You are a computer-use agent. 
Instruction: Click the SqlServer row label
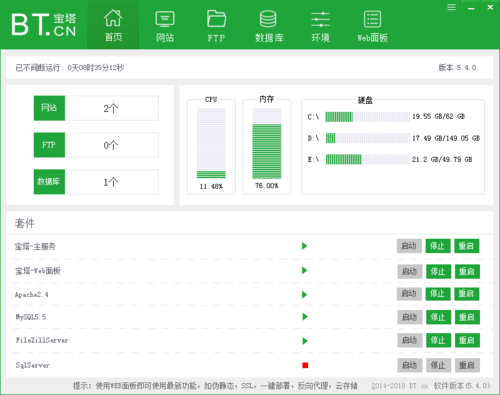[32, 365]
